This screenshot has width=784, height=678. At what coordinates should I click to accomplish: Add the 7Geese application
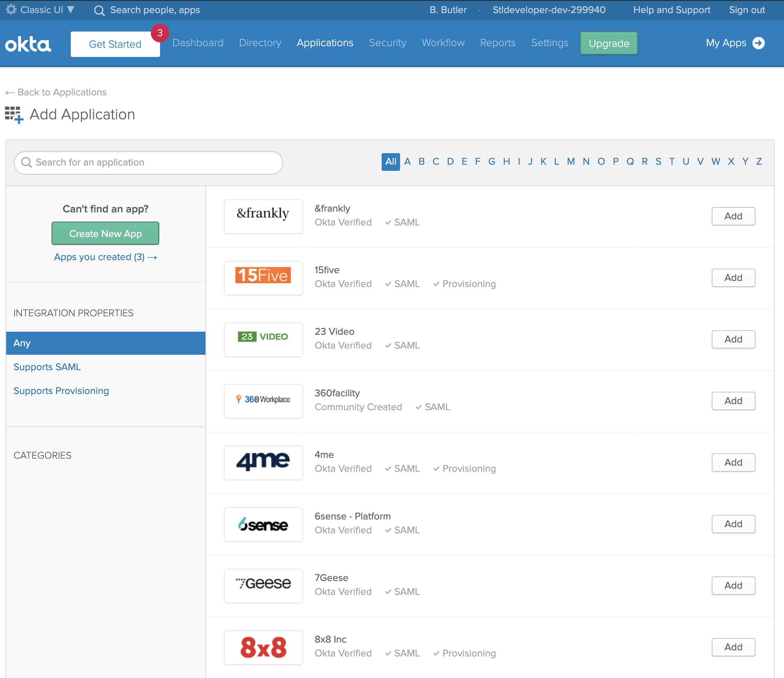pos(733,586)
